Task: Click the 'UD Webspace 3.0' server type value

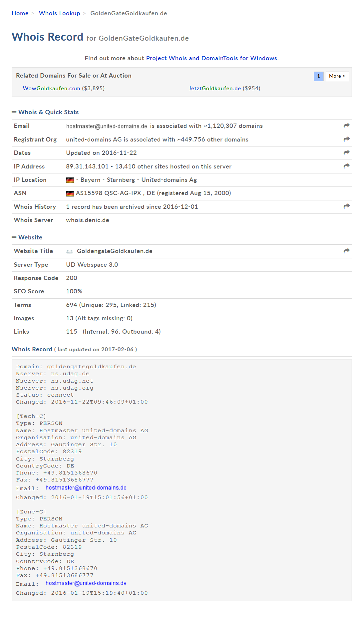Action: click(92, 265)
